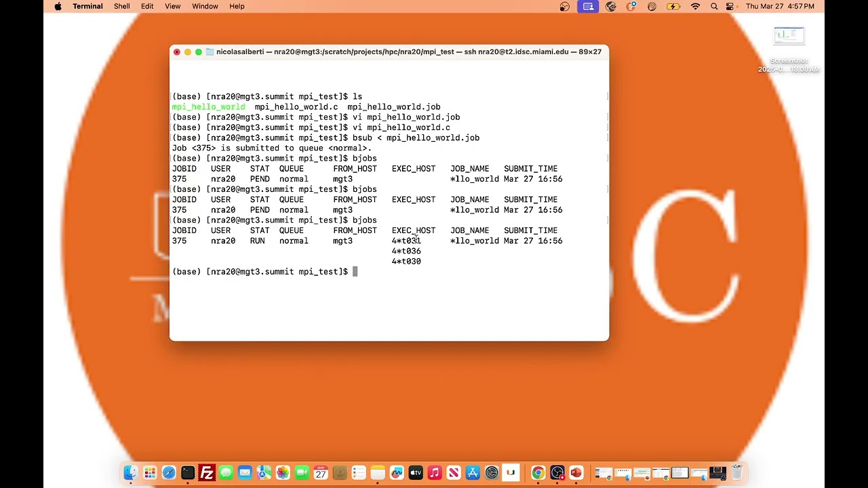Open Finder from the Dock

[x=131, y=472]
